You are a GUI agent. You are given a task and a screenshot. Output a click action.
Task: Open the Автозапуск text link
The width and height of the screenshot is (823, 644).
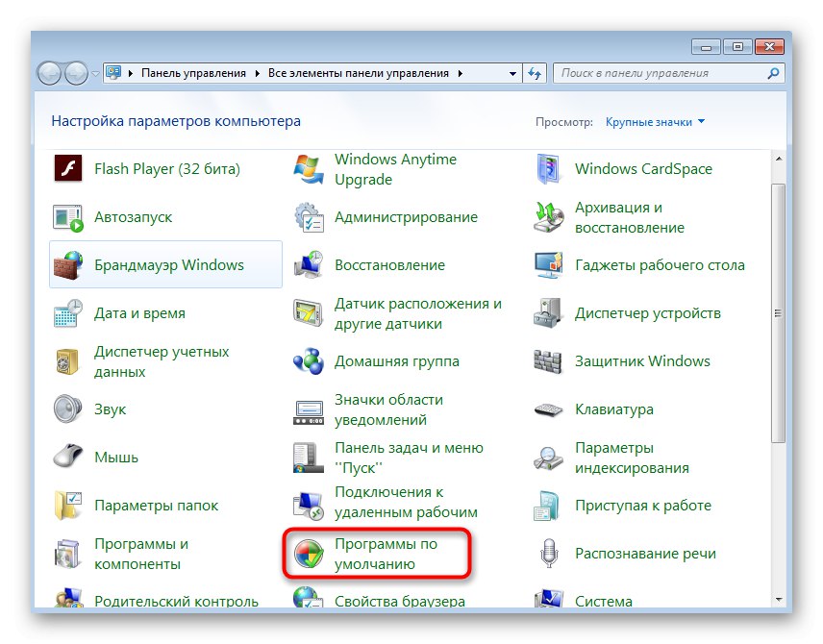(133, 217)
